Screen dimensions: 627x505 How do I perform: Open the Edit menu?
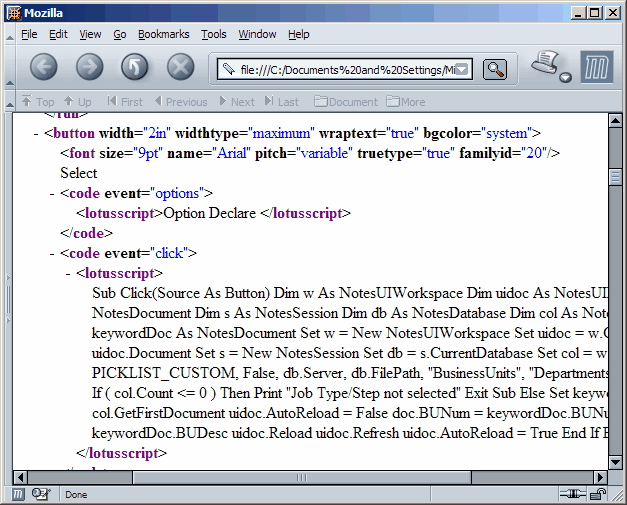coord(58,34)
